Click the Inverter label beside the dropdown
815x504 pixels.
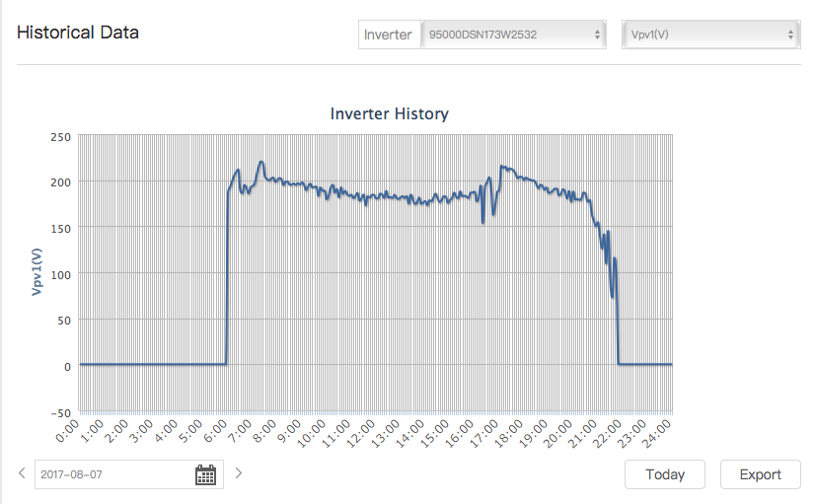pyautogui.click(x=388, y=35)
